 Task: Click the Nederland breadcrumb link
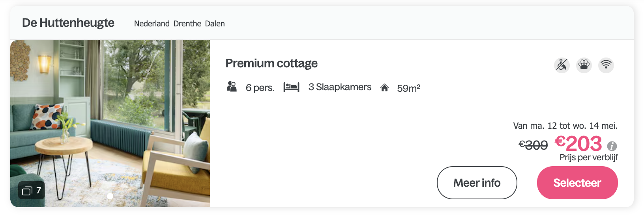(x=152, y=24)
